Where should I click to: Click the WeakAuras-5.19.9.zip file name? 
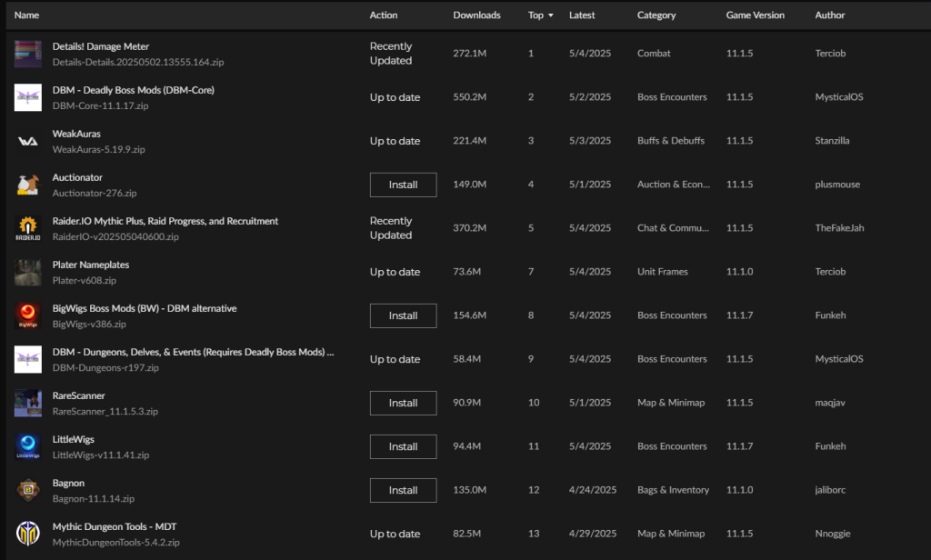(98, 150)
